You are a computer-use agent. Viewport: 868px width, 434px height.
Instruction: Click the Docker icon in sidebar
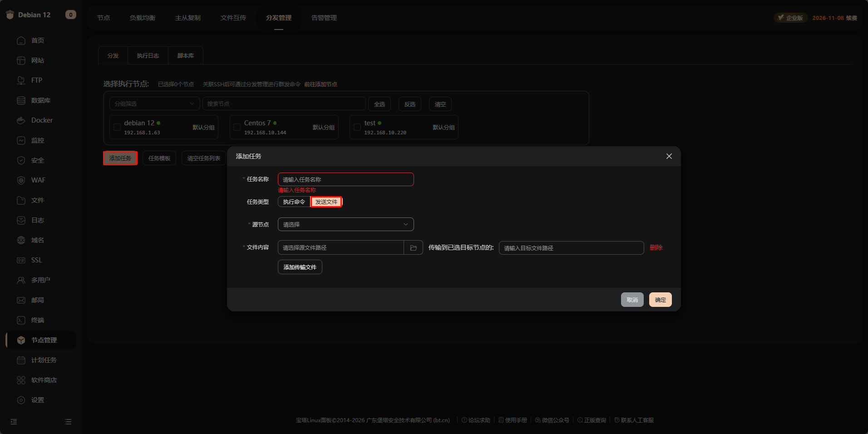coord(21,120)
